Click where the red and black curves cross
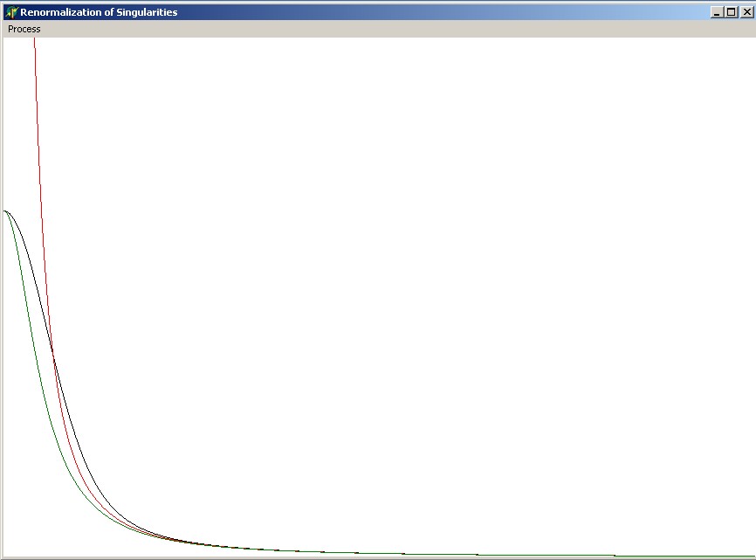The height and width of the screenshot is (560, 756). click(53, 353)
